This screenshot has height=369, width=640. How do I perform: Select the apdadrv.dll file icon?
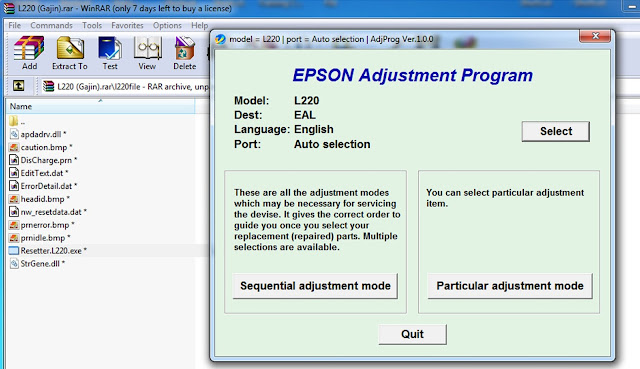click(14, 134)
